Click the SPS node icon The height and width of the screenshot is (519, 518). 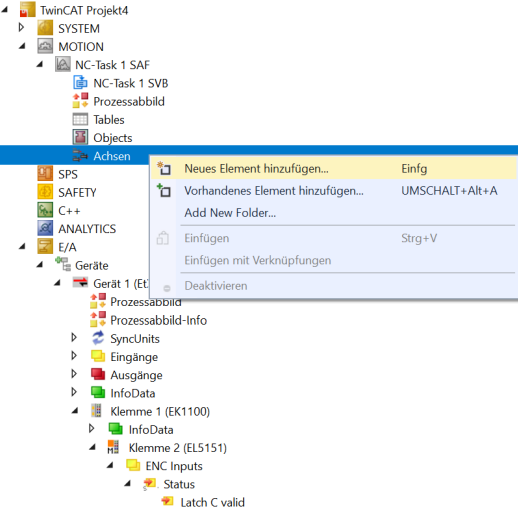(x=45, y=174)
